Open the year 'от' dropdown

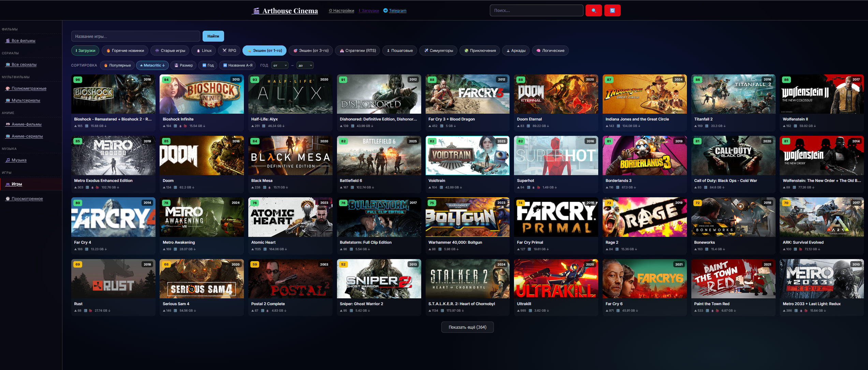280,66
